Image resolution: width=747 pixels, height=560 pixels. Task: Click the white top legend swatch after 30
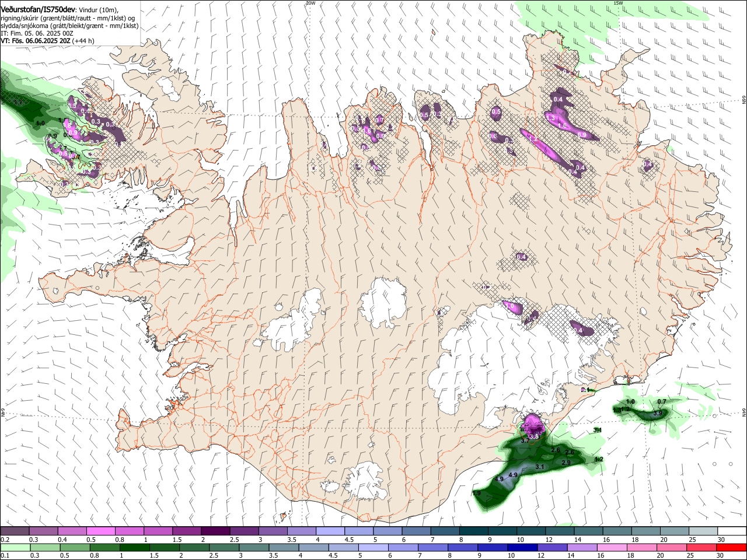[732, 531]
